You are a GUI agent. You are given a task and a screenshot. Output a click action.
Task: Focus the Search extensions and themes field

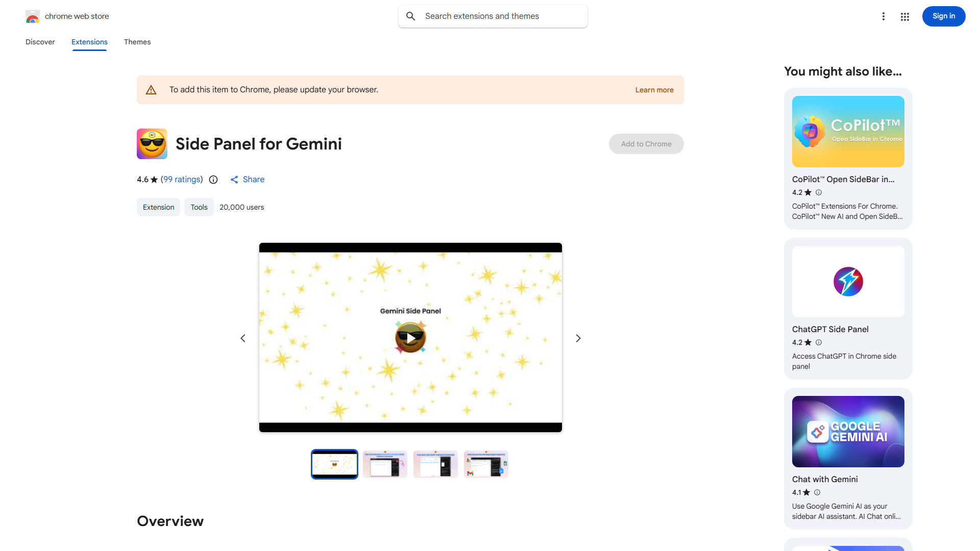pyautogui.click(x=493, y=16)
